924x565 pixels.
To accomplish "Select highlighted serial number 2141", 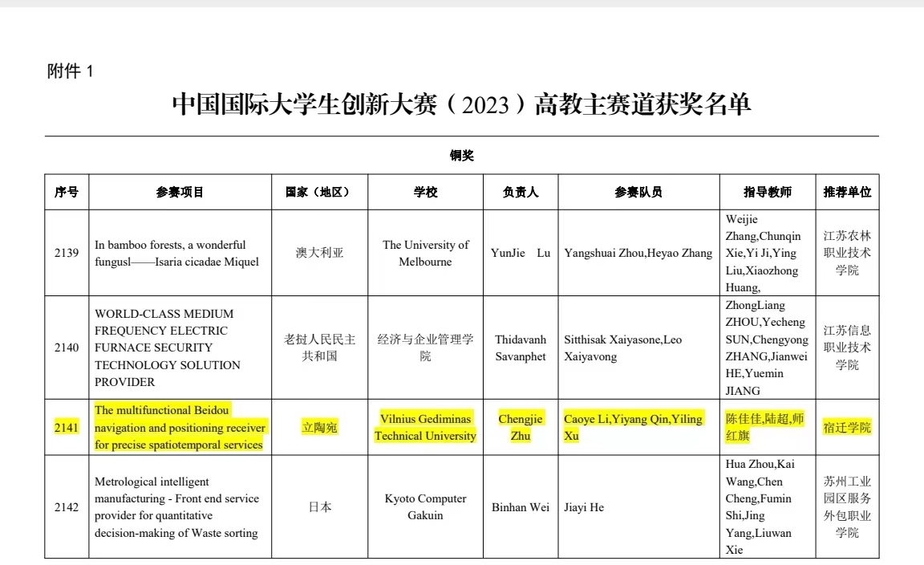I will tap(67, 428).
